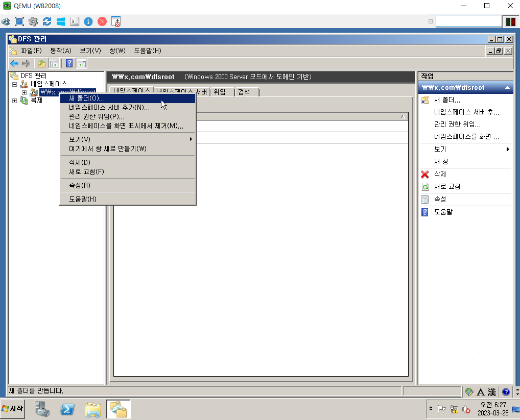Click the 시작 Start button
520x420 pixels.
[13, 409]
